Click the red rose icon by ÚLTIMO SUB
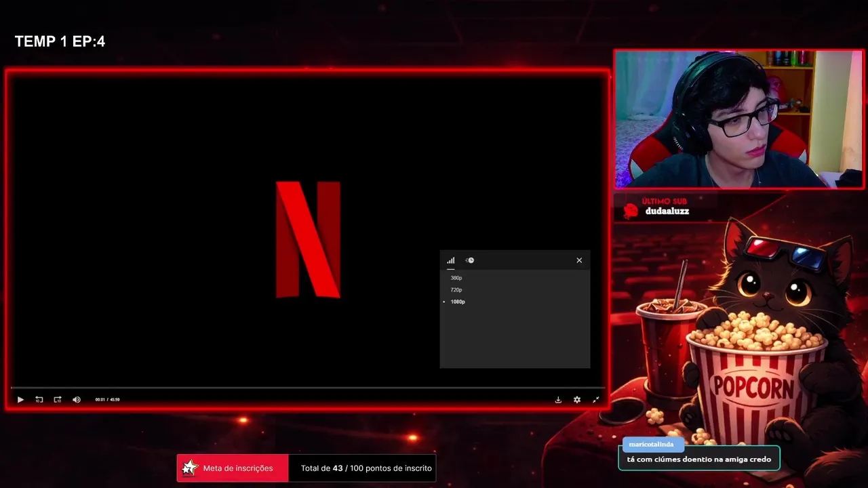The width and height of the screenshot is (868, 488). pyautogui.click(x=631, y=211)
